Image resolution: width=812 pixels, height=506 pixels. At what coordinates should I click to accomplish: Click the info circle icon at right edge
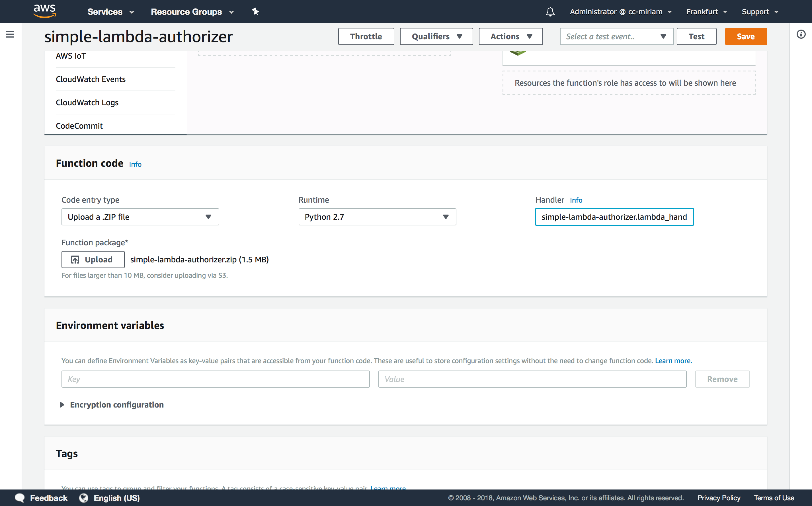pos(801,34)
